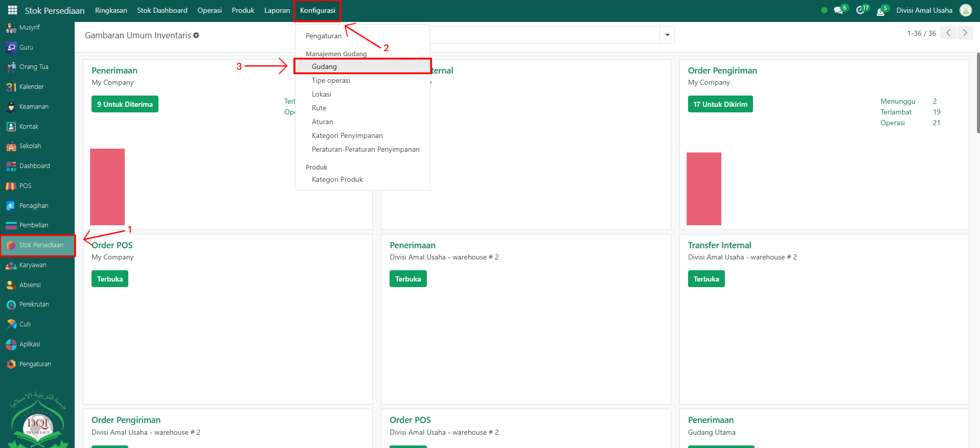Open the Kalender app icon in sidebar
Image resolution: width=980 pixels, height=448 pixels.
[11, 87]
